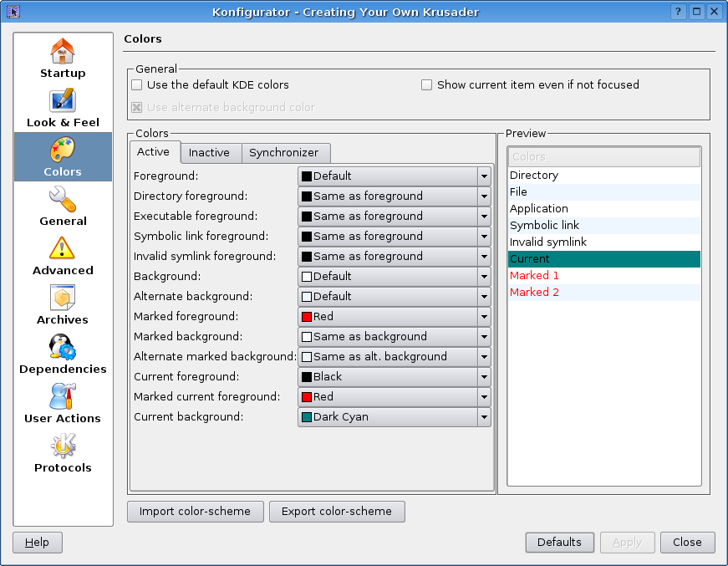This screenshot has height=566, width=728.
Task: Select Marked 1 row in Preview
Action: 604,276
